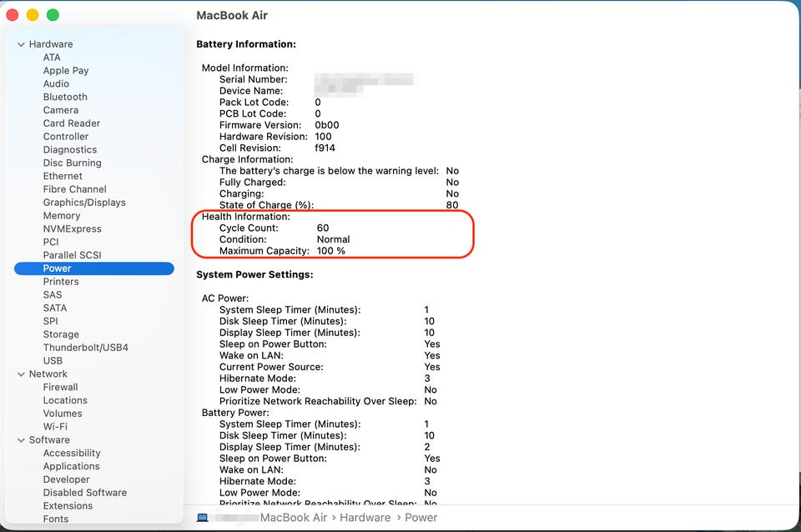Click Hardware in the path bar

coord(365,518)
